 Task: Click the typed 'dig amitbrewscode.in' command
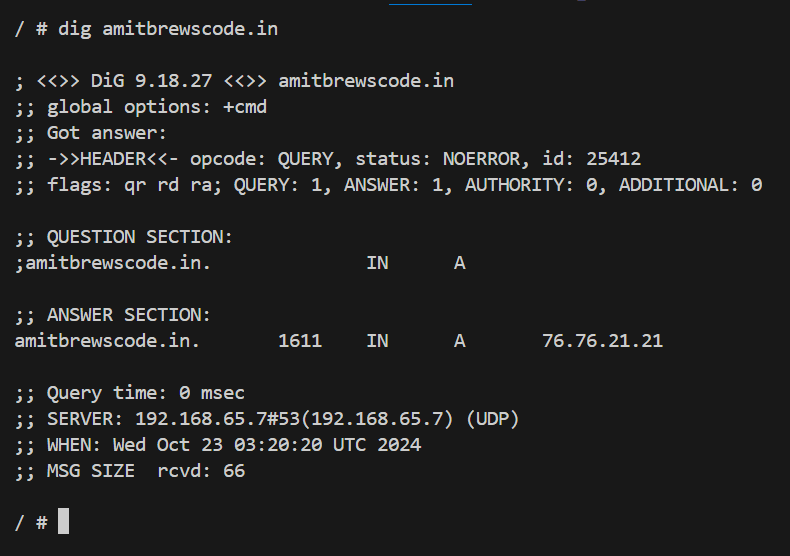(x=168, y=29)
